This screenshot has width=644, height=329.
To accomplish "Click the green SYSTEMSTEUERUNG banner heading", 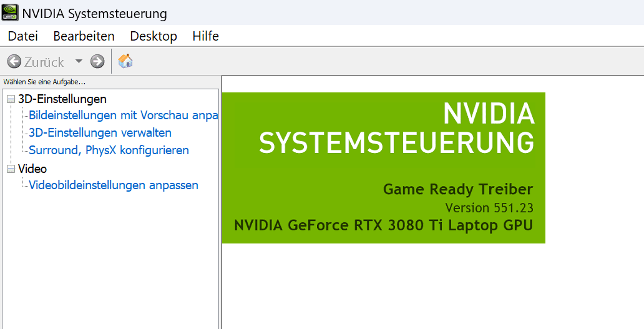I will coord(397,142).
